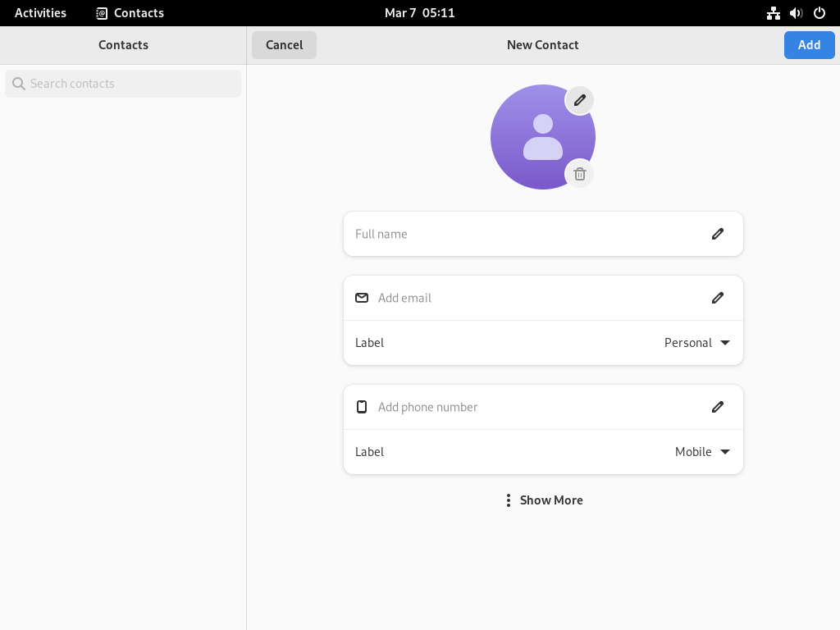Click the avatar edit pencil icon
The width and height of the screenshot is (840, 630).
[x=580, y=100]
